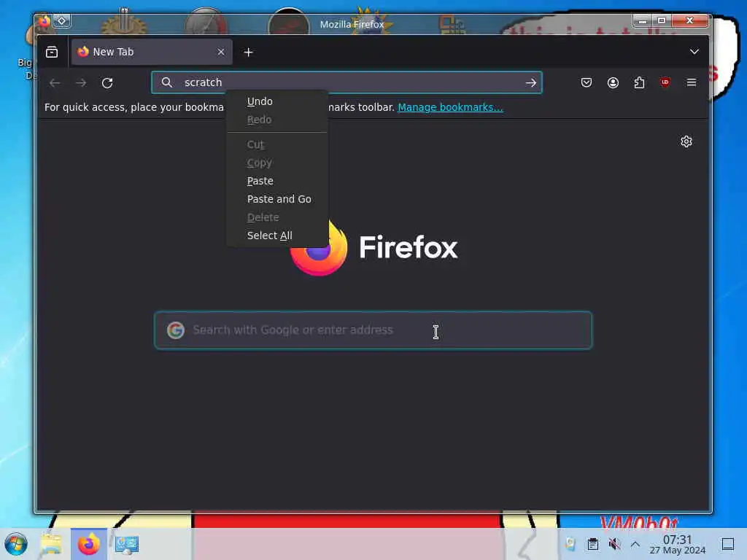This screenshot has width=747, height=560.
Task: Click the show desktop button
Action: (727, 544)
